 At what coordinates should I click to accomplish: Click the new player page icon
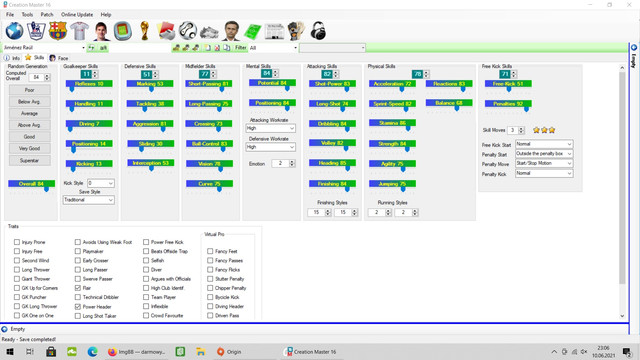click(x=208, y=48)
